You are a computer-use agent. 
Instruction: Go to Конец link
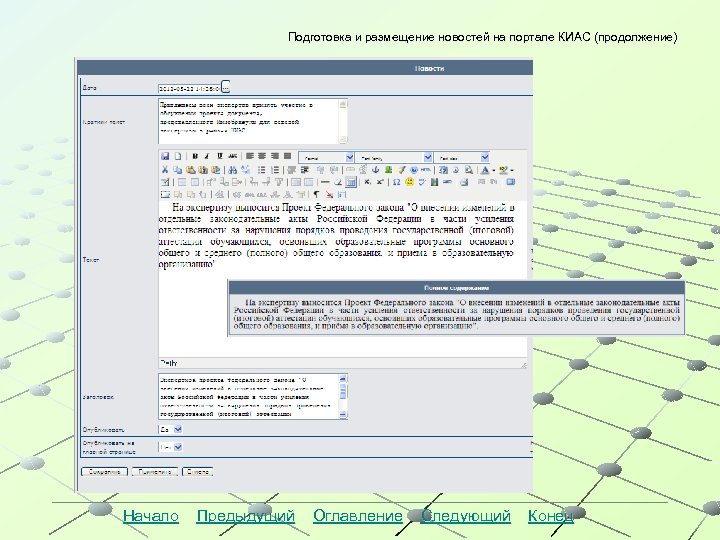(x=551, y=516)
